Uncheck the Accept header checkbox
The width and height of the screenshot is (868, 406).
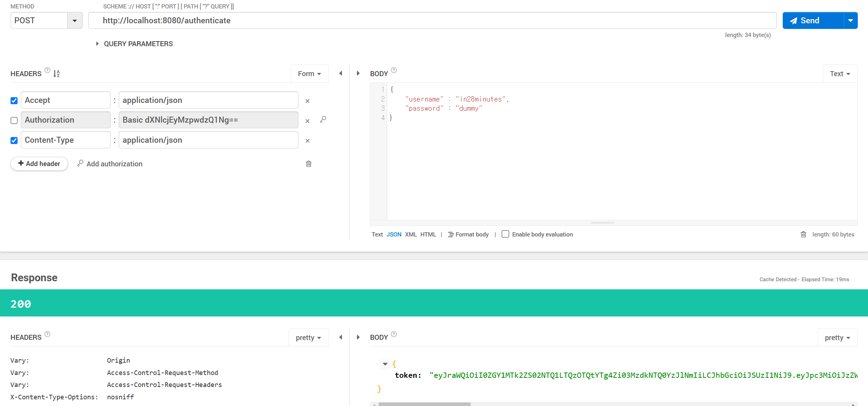14,101
